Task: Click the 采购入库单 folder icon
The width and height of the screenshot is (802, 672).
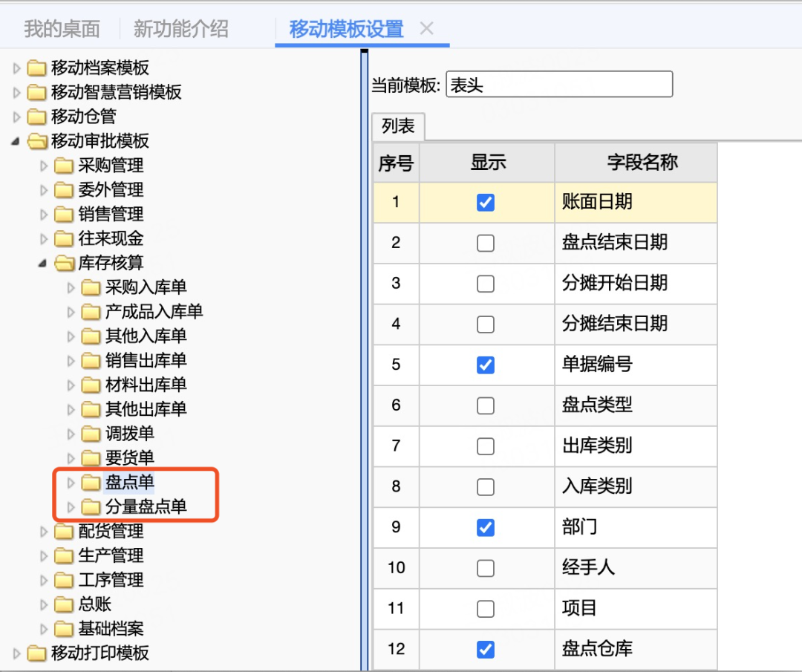Action: 91,288
